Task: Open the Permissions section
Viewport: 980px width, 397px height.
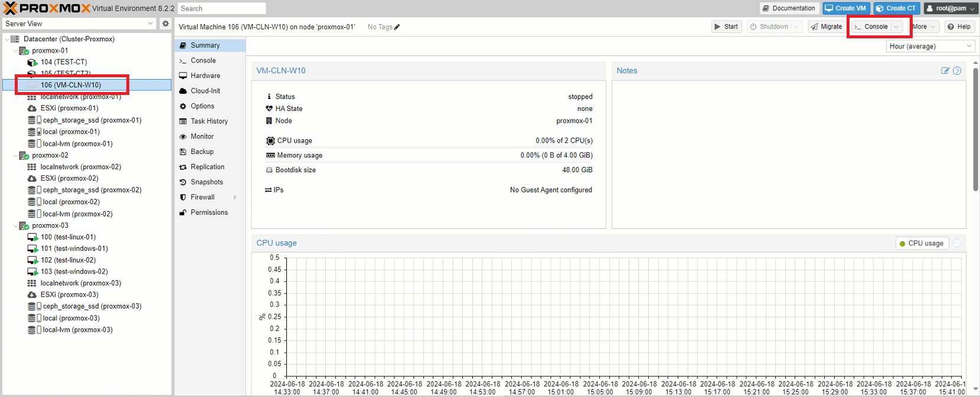Action: click(x=210, y=212)
